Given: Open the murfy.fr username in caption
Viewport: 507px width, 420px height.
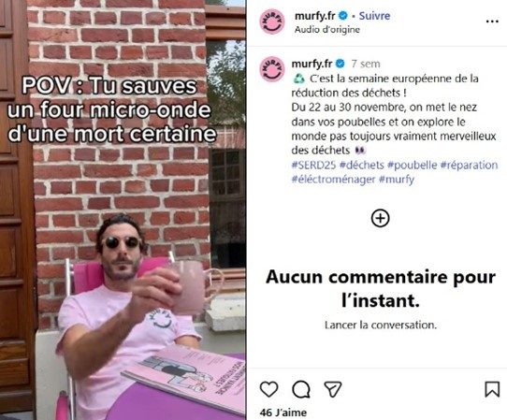Looking at the screenshot, I should tap(311, 64).
